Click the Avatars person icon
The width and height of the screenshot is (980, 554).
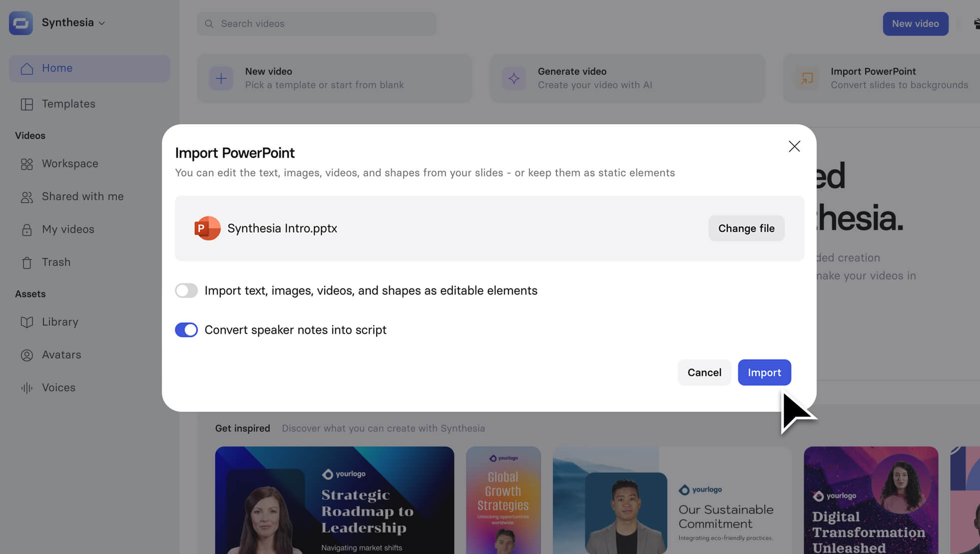coord(27,355)
